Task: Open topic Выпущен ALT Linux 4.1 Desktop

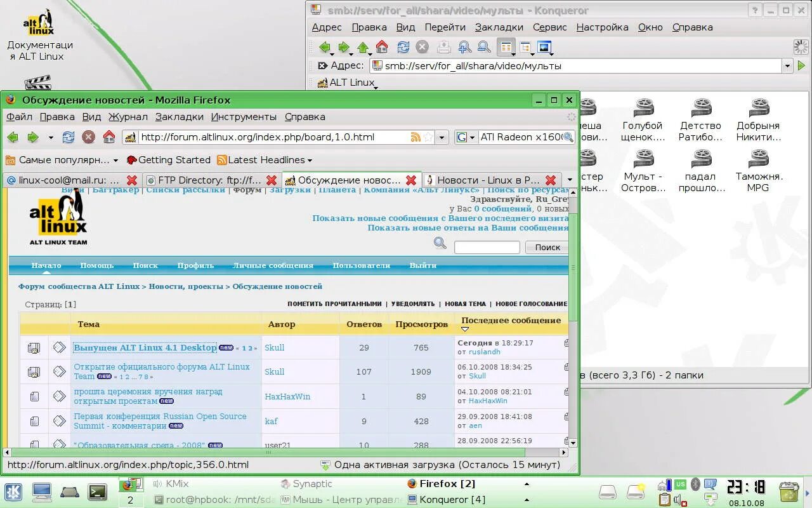Action: click(145, 347)
